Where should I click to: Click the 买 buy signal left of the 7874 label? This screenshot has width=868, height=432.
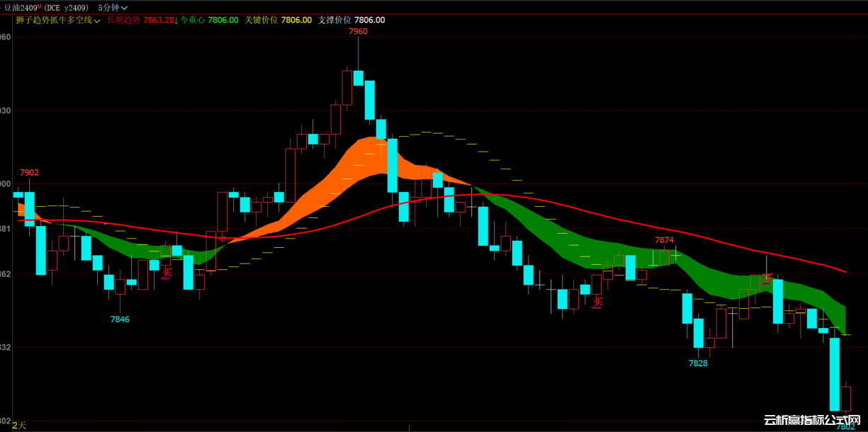[x=597, y=302]
